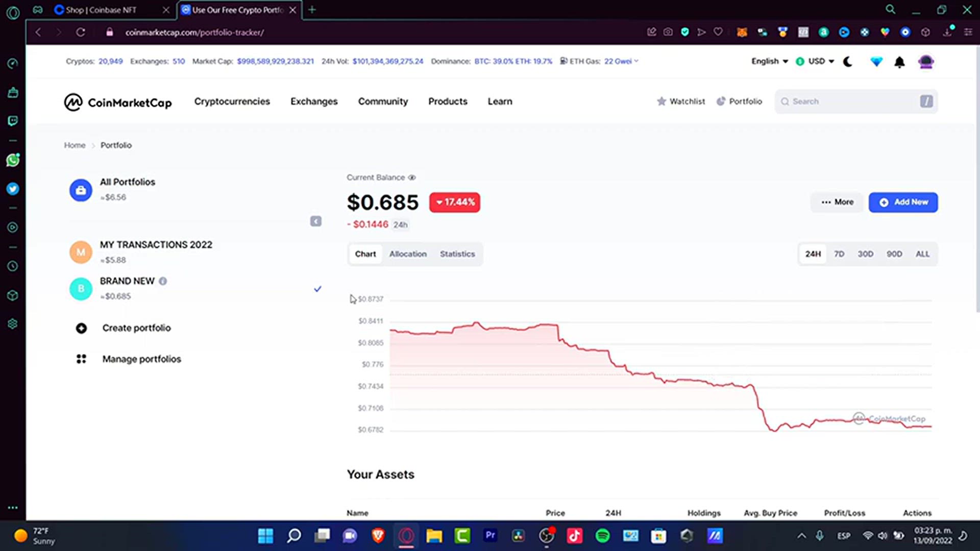Open Spotify from taskbar

click(602, 536)
